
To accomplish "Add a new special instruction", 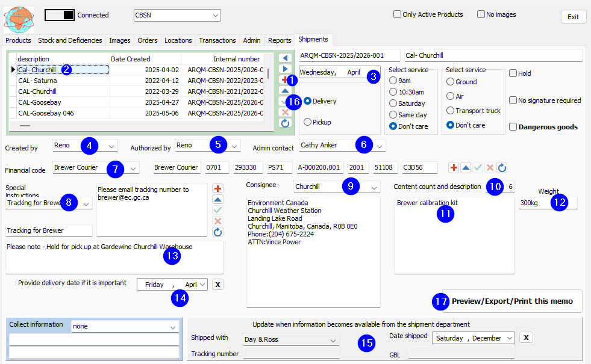I will [217, 188].
